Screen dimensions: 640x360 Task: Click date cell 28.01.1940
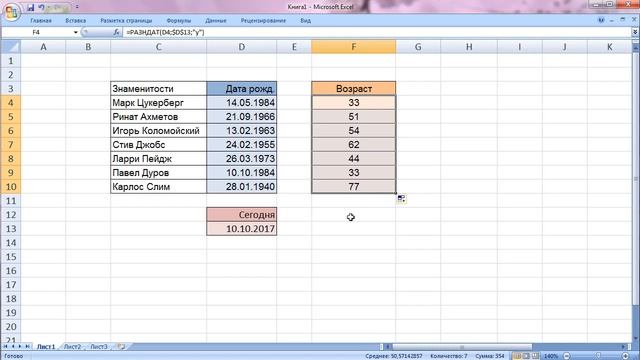pyautogui.click(x=242, y=187)
